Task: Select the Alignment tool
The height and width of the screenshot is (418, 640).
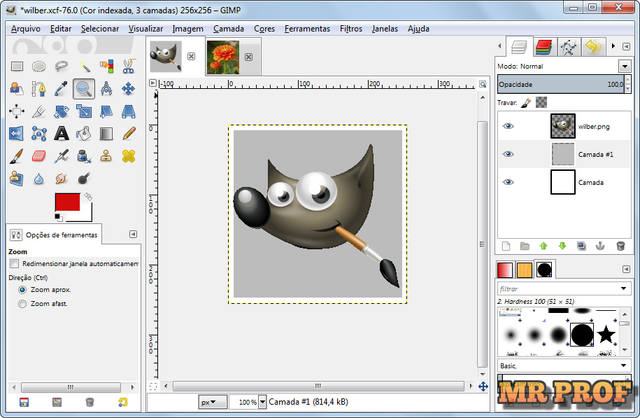Action: point(17,111)
